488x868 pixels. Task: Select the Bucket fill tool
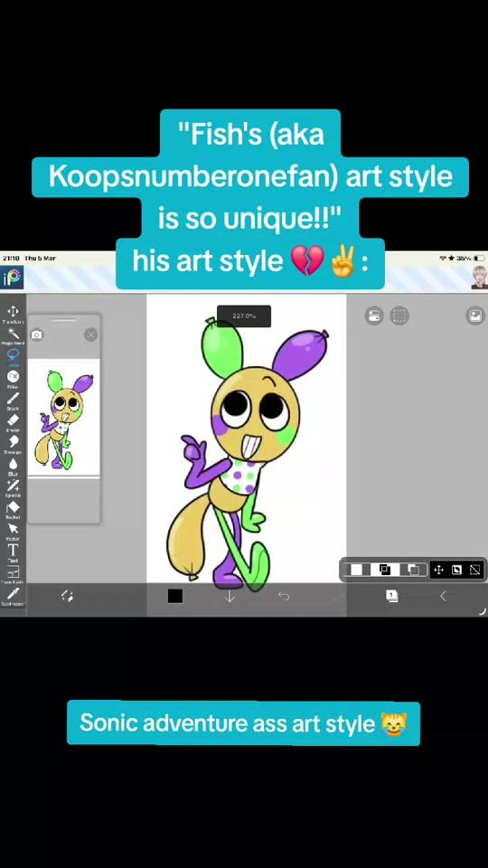click(12, 509)
